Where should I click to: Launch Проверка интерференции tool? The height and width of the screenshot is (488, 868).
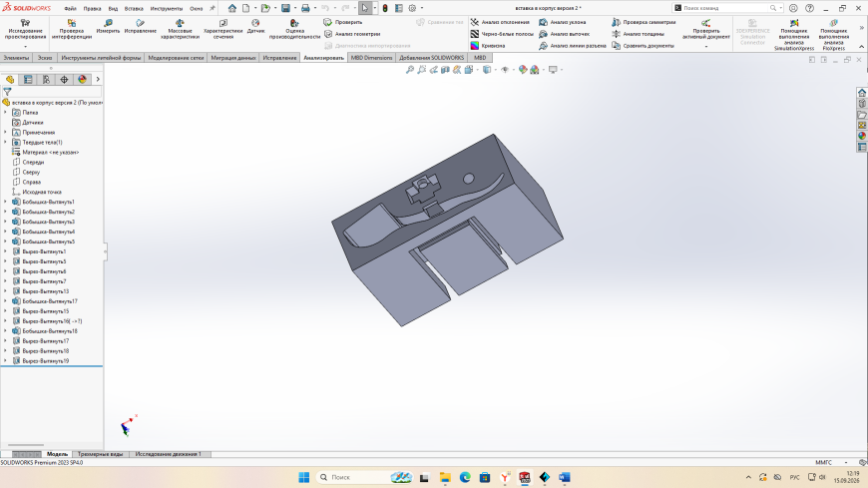pos(72,29)
